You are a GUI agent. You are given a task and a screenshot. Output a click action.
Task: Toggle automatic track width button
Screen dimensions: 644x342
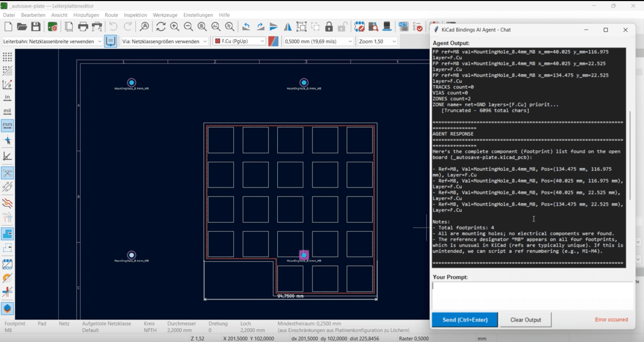coord(111,41)
